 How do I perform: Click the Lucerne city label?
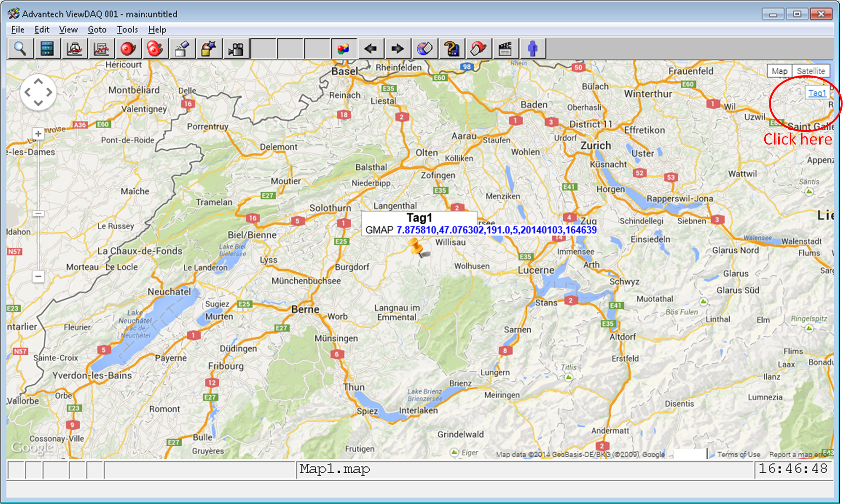pos(536,270)
